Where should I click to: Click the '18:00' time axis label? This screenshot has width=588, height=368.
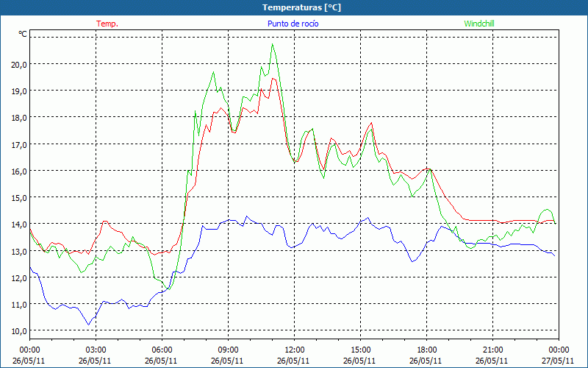pyautogui.click(x=427, y=350)
